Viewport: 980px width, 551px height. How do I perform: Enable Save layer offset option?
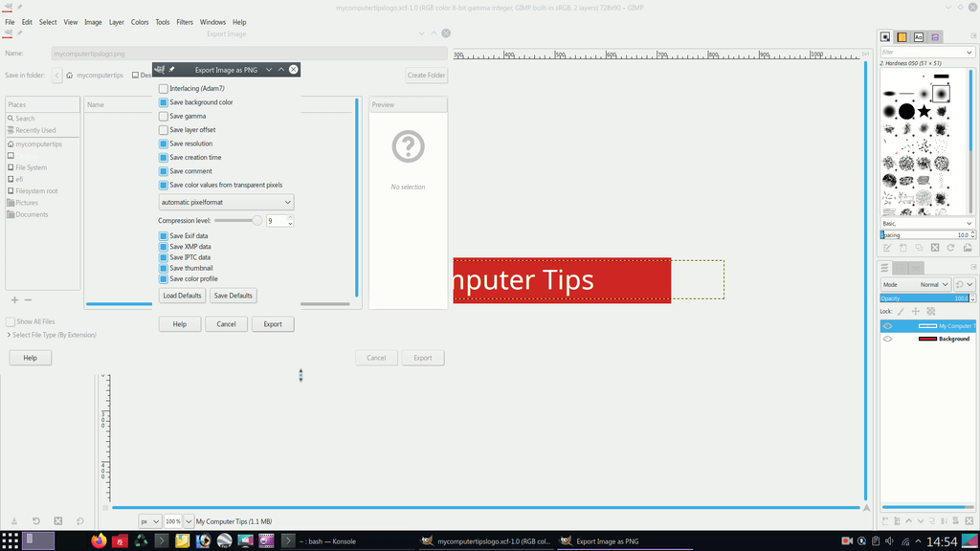tap(163, 130)
